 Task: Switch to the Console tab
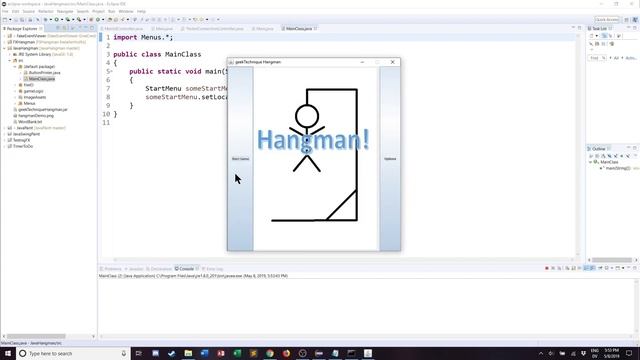coord(186,269)
